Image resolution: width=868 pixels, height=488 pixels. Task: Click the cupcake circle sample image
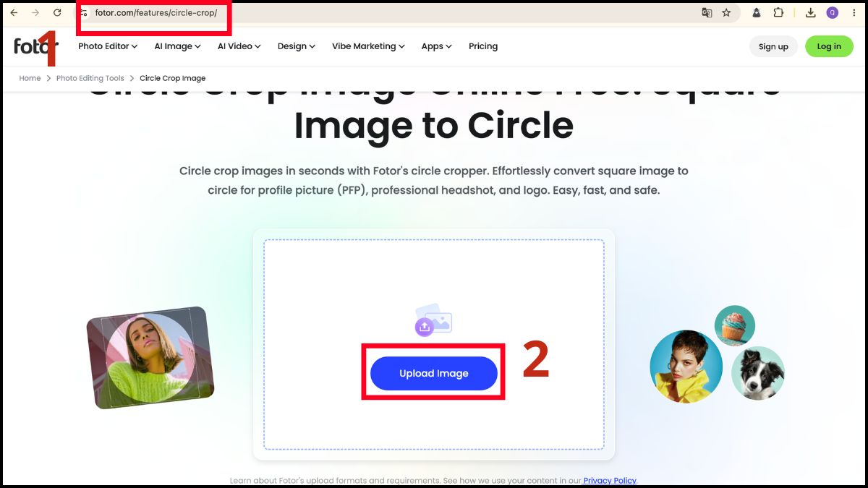point(735,325)
